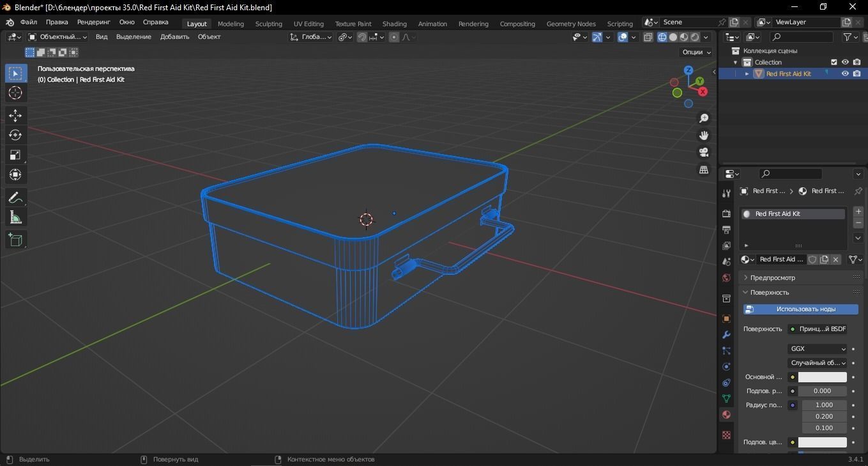Disable Collection in renders via camera icon
868x466 pixels.
coord(857,62)
